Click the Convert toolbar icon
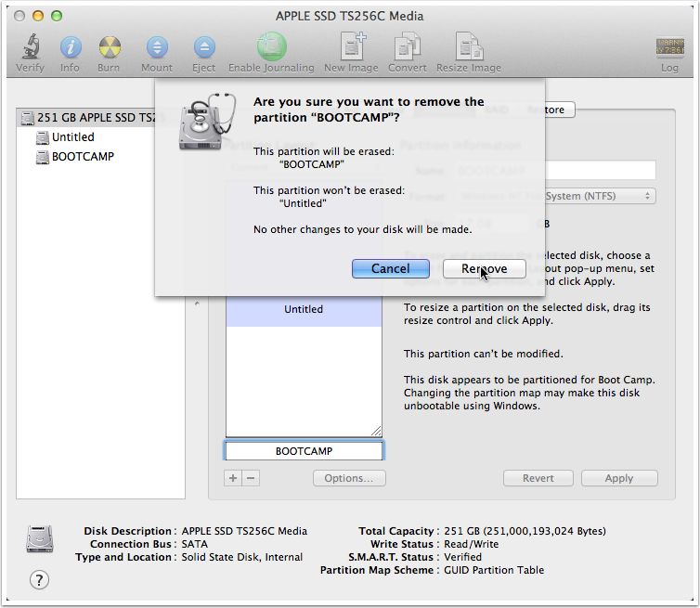Image resolution: width=700 pixels, height=608 pixels. click(x=407, y=46)
